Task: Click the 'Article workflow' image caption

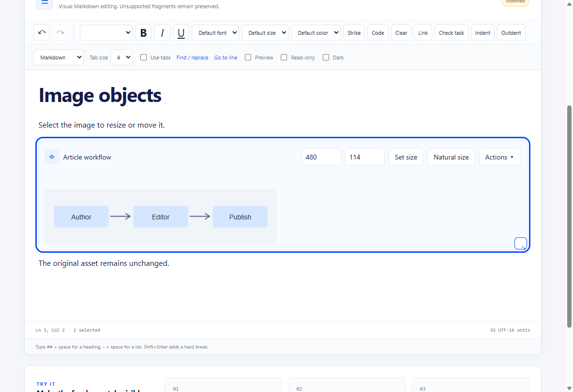Action: tap(87, 157)
